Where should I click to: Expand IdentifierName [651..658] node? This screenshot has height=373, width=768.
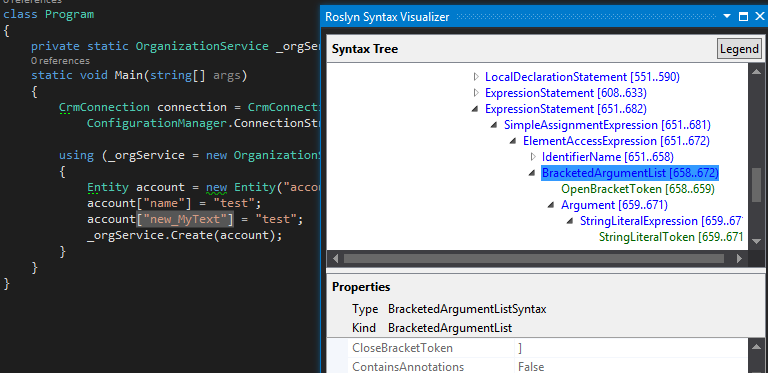click(x=533, y=157)
